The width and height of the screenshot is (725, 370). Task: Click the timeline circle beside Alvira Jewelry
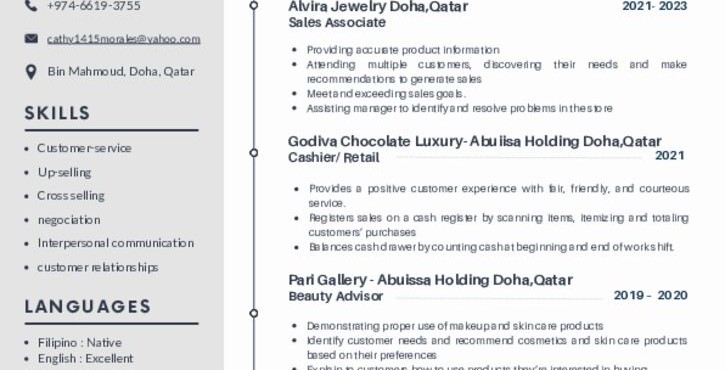(x=254, y=6)
